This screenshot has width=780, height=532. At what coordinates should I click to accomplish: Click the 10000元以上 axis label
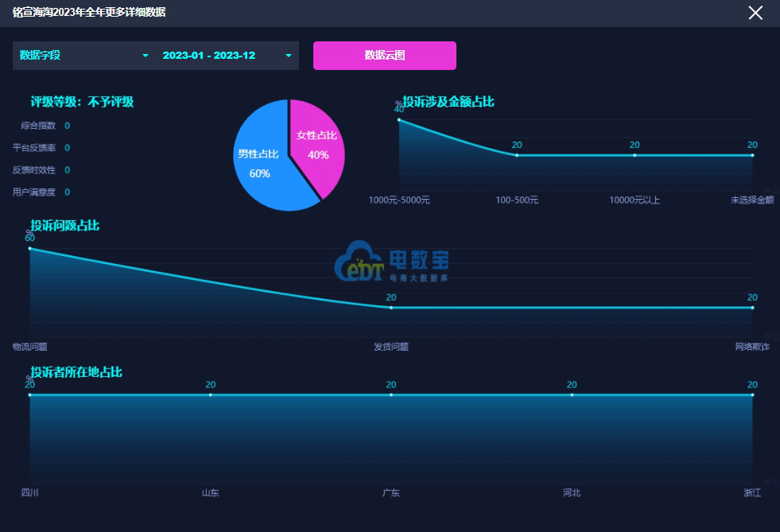coord(634,200)
